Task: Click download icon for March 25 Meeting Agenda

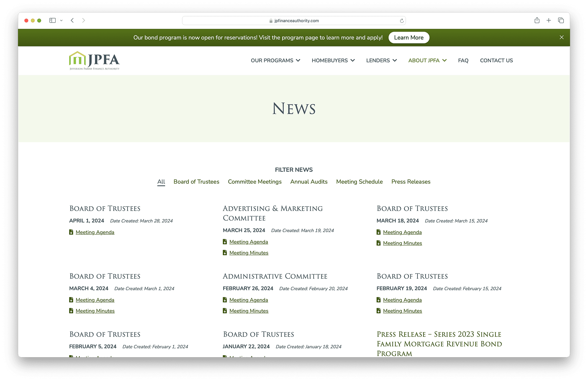Action: [225, 242]
